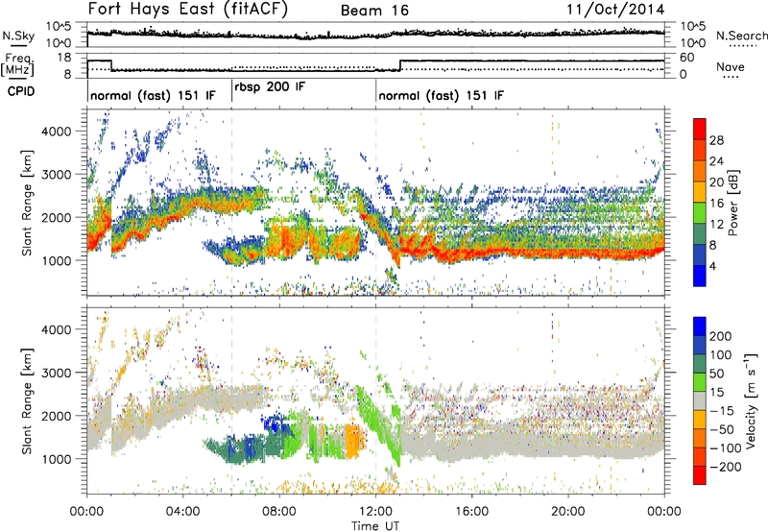This screenshot has width=768, height=532.
Task: Click the blue velocity patch near 08:00
Action: pos(275,423)
